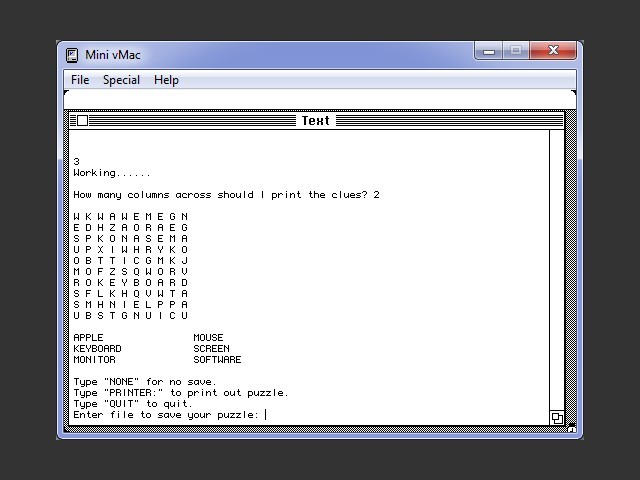Minimize the Mini vMac window

click(x=489, y=51)
